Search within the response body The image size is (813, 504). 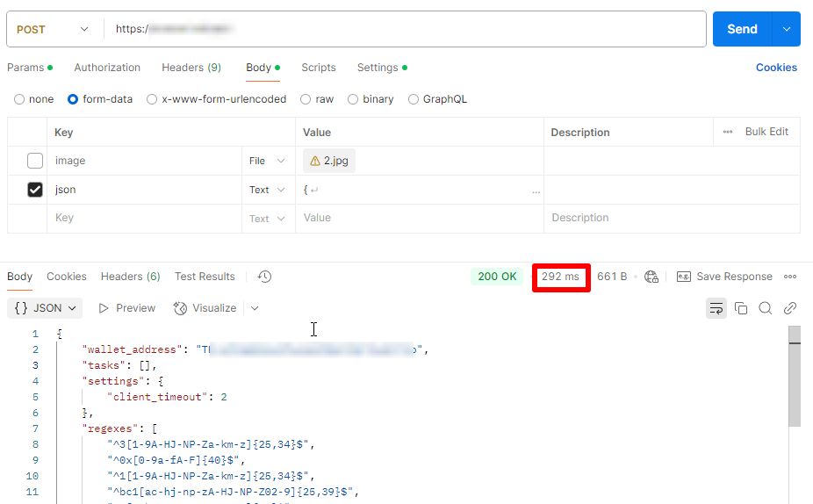766,308
